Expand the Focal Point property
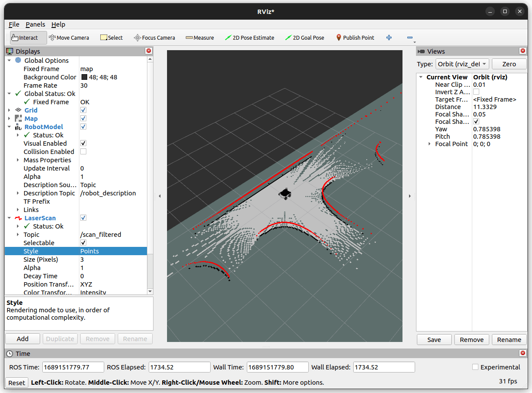Image resolution: width=532 pixels, height=393 pixels. click(430, 144)
